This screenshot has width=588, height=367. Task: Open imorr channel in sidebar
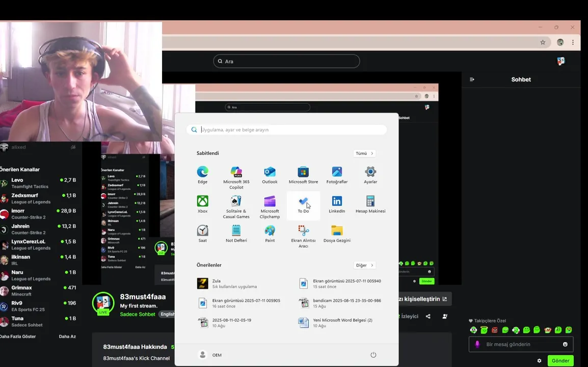click(38, 214)
